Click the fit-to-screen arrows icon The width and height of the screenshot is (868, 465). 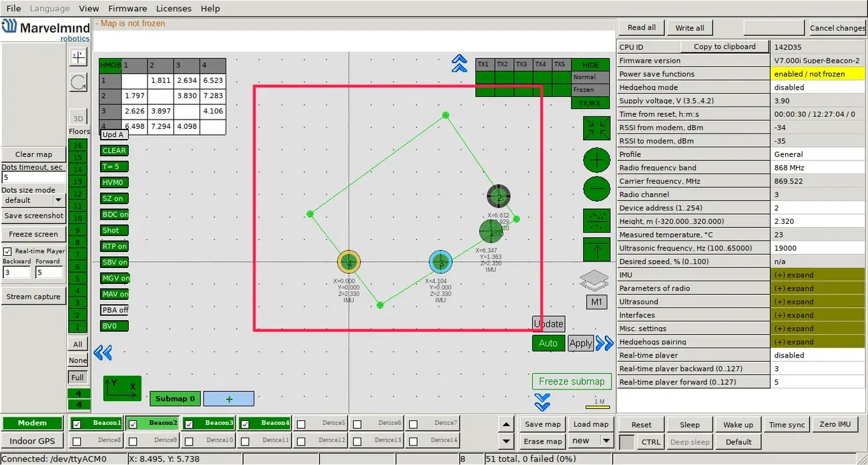point(596,128)
